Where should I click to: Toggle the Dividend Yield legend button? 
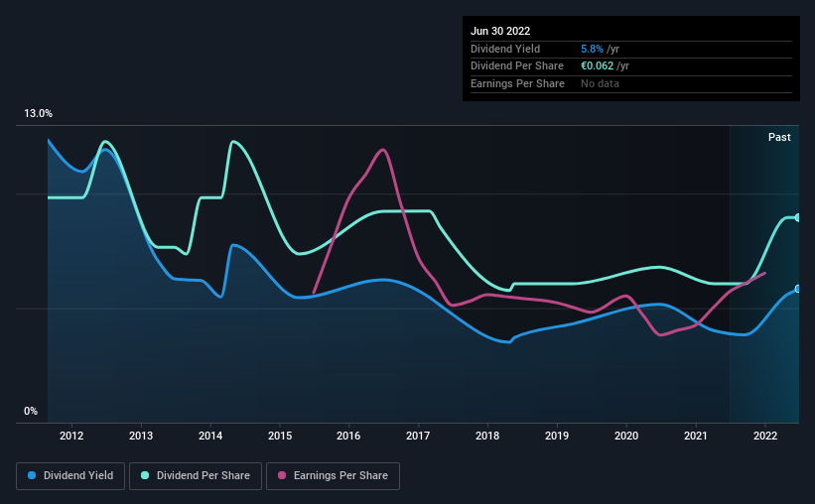pos(70,476)
